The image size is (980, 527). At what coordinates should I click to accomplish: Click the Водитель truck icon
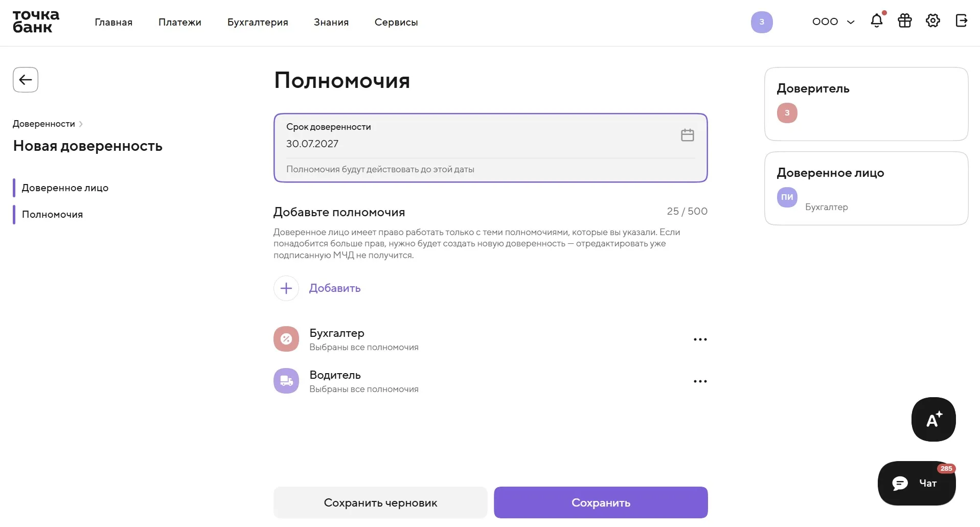286,381
